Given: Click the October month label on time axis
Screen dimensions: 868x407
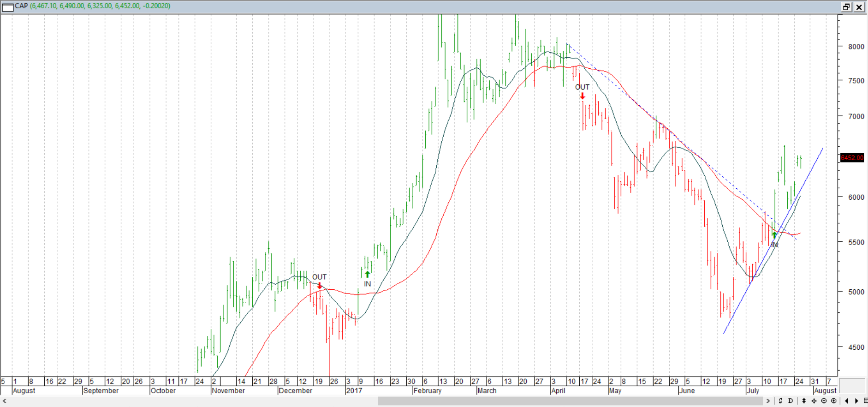Looking at the screenshot, I should click(163, 390).
